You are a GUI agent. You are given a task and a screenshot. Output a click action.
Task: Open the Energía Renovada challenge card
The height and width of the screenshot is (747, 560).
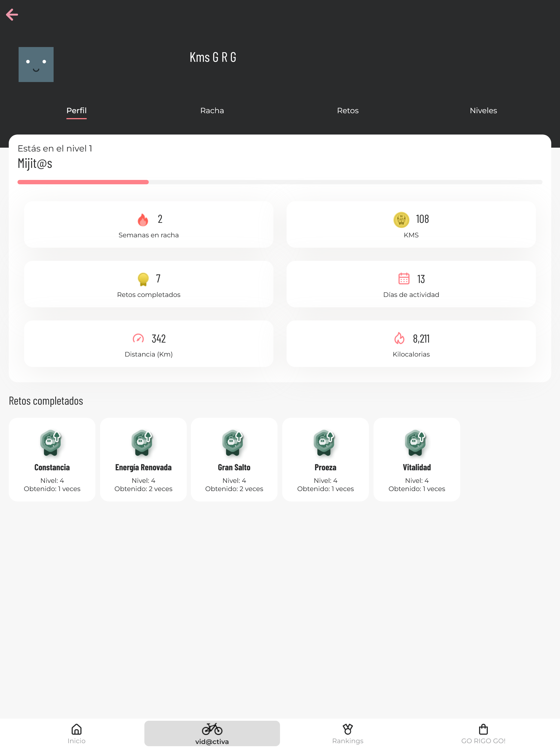[143, 459]
